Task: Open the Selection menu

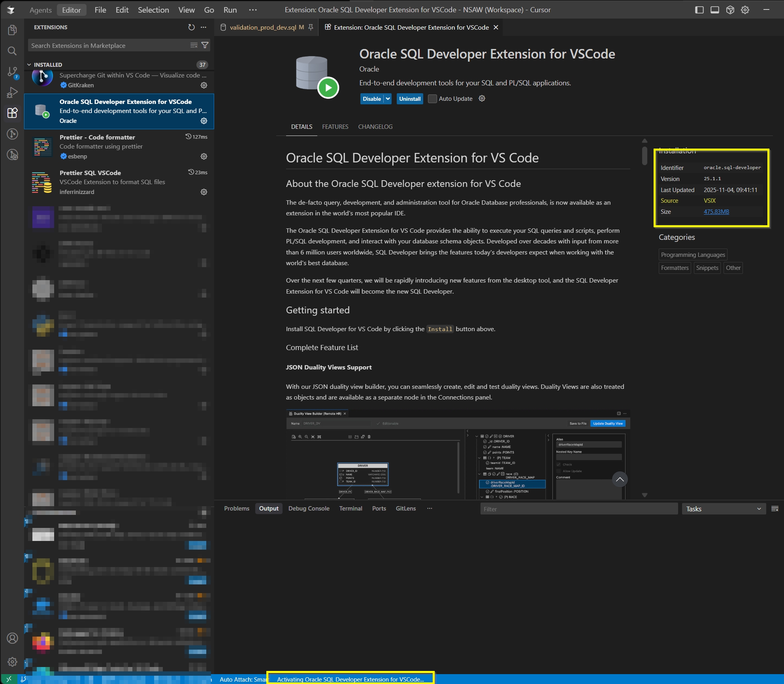Action: pos(153,10)
